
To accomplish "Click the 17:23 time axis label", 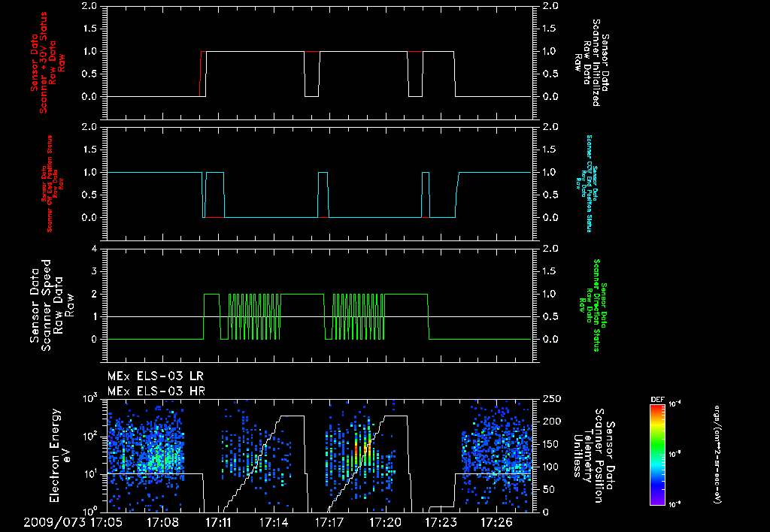I will (441, 522).
